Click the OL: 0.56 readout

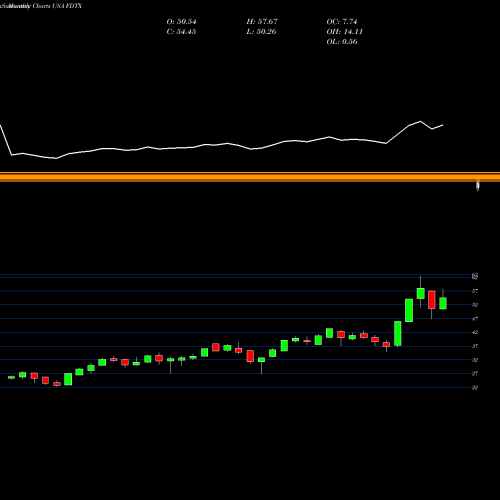pyautogui.click(x=342, y=42)
